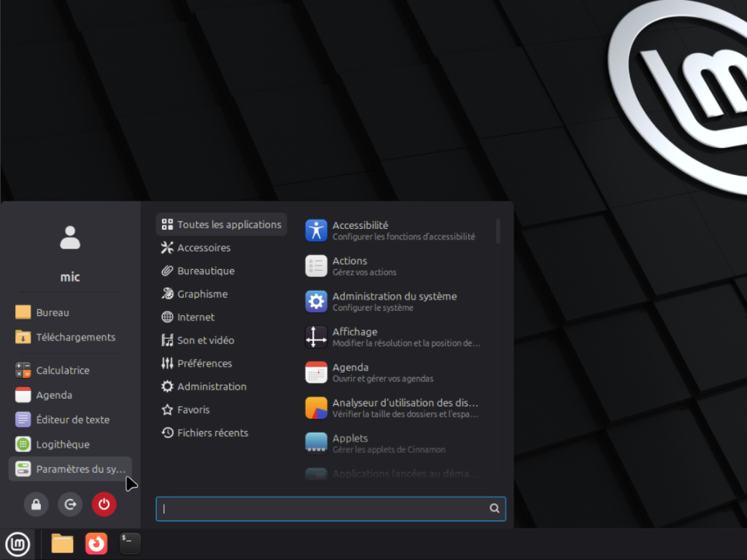This screenshot has width=747, height=560.
Task: Focus the menu search input field
Action: point(330,508)
